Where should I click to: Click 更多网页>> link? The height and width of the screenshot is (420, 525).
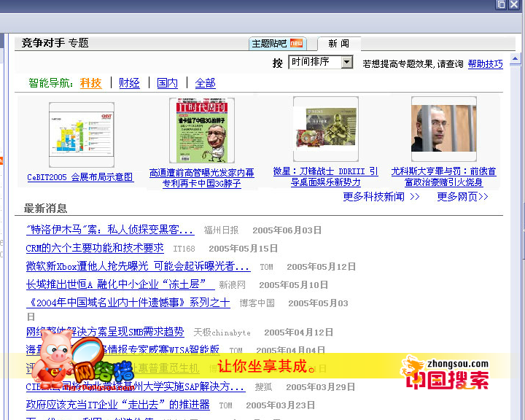(x=463, y=197)
